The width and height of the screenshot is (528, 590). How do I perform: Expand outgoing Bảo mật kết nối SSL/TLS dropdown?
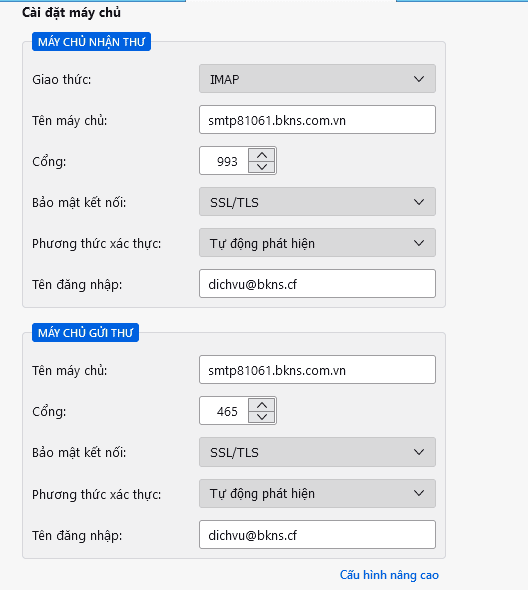tap(317, 452)
